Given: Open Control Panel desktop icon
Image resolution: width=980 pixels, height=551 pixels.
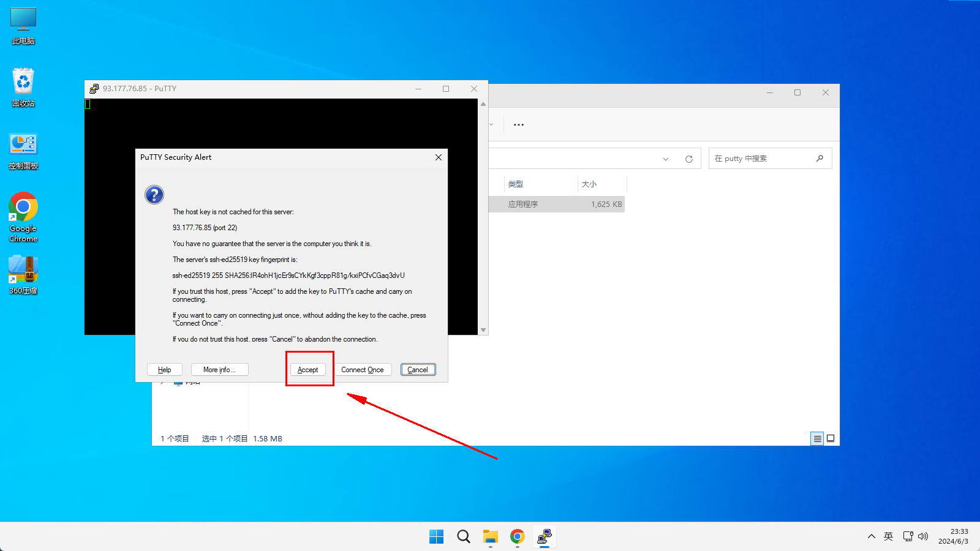Looking at the screenshot, I should coord(23,152).
